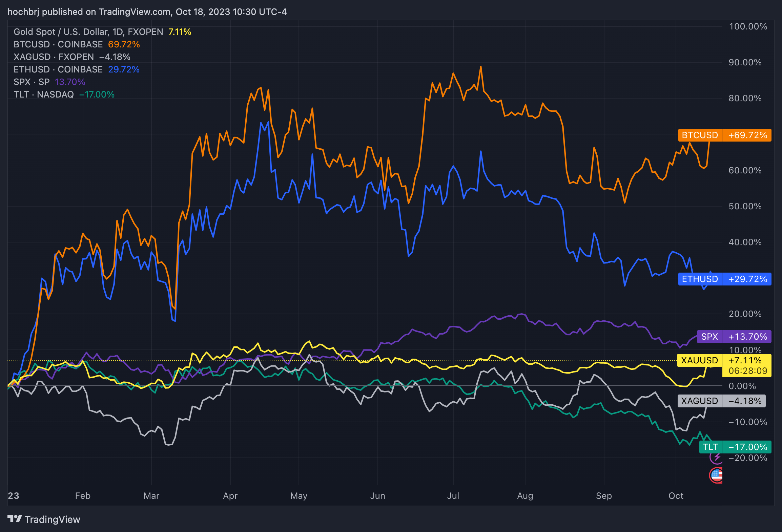Click the −10.00% price axis label
This screenshot has width=782, height=532.
click(748, 422)
